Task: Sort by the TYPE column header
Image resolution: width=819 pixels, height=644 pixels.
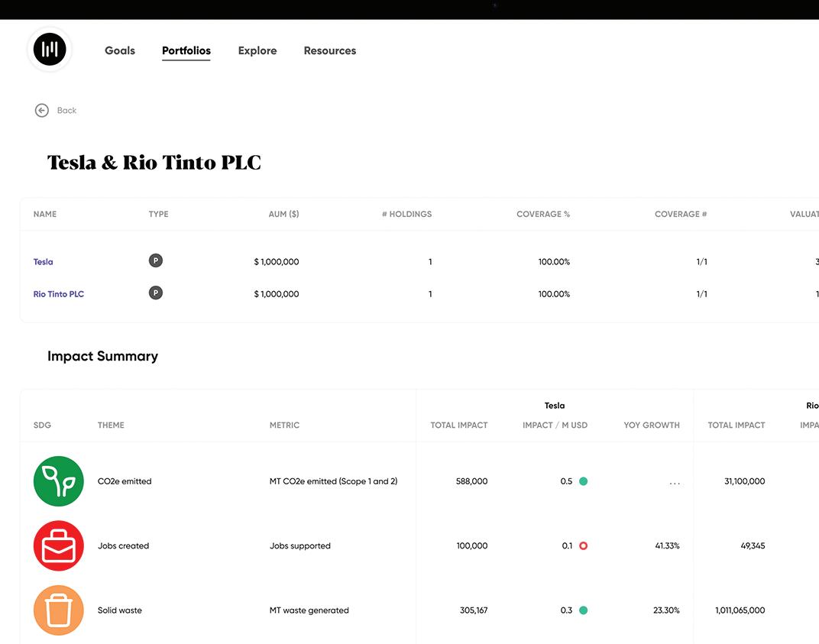Action: [x=158, y=214]
